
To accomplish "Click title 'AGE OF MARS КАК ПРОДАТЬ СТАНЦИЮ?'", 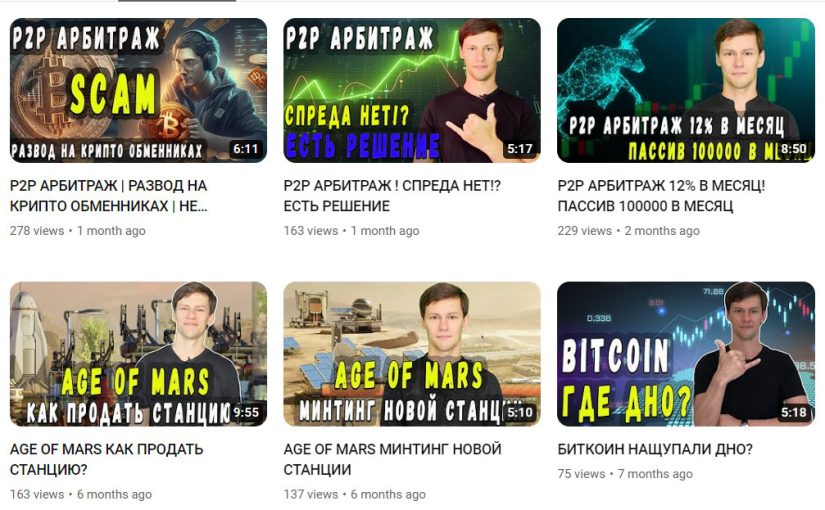I will pyautogui.click(x=107, y=459).
